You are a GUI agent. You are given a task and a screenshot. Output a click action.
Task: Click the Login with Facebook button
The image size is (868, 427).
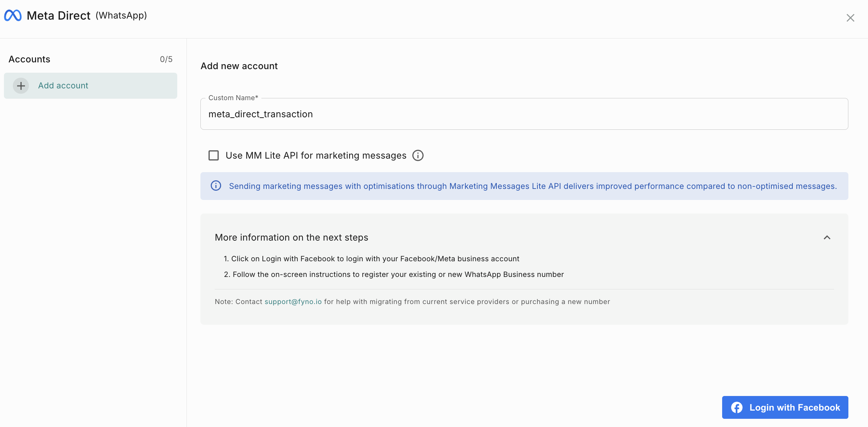785,407
